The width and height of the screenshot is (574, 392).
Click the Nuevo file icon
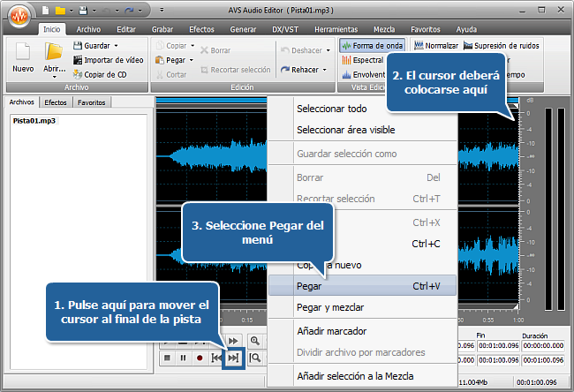[22, 57]
